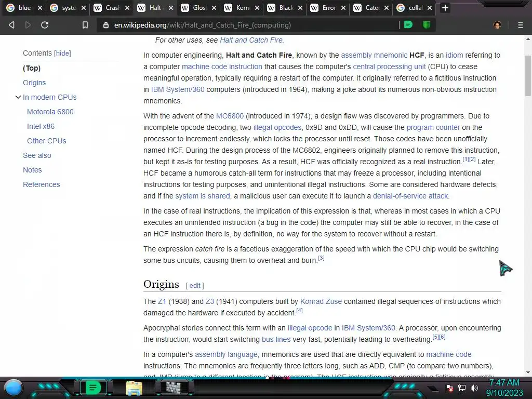This screenshot has width=532, height=399.
Task: Go to Notes section in contents
Action: pos(32,170)
